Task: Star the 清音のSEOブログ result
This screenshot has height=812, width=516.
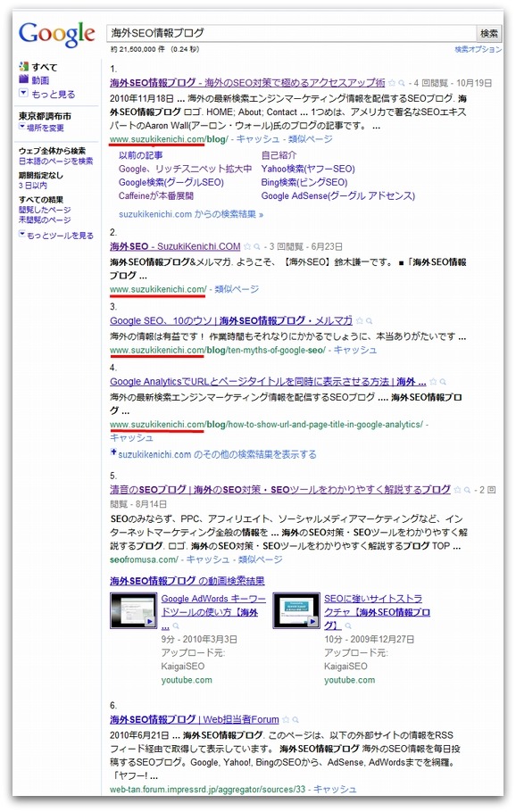Action: pos(457,489)
